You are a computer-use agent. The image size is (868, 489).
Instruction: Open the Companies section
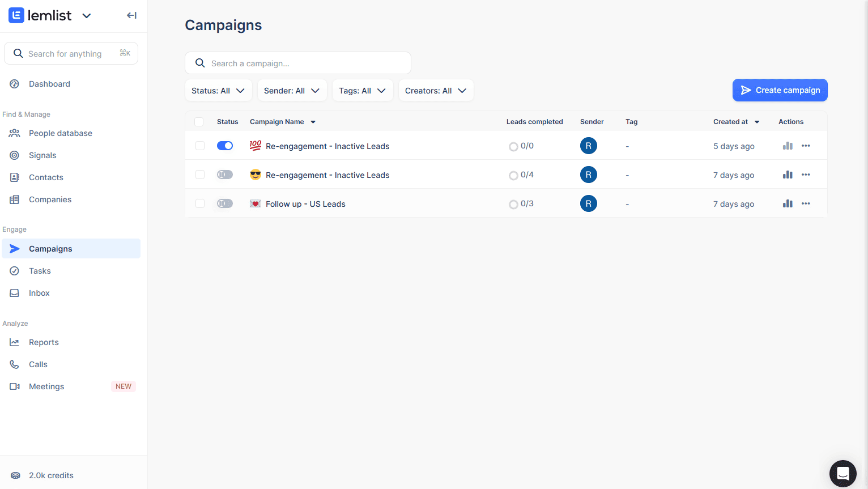[x=50, y=199]
